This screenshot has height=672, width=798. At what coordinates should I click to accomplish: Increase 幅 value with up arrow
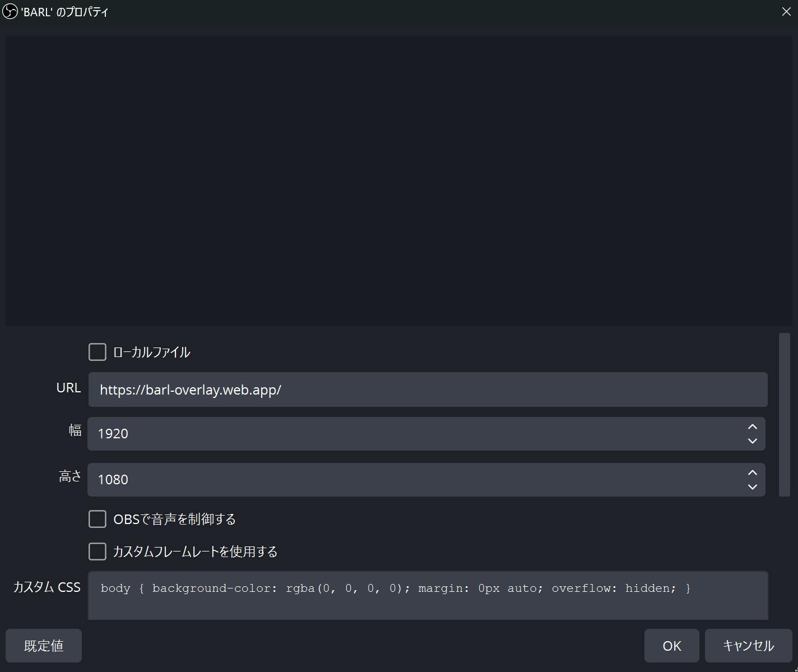(x=752, y=427)
